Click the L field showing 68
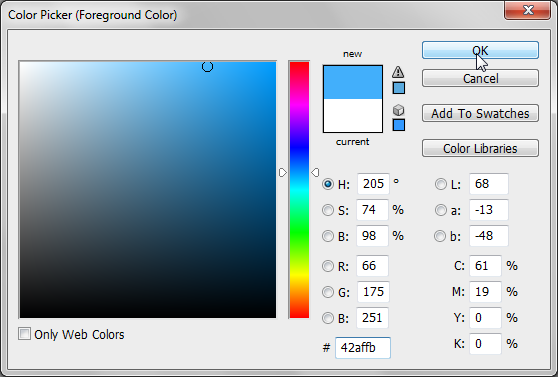Screen dimensions: 558x377 [489, 184]
